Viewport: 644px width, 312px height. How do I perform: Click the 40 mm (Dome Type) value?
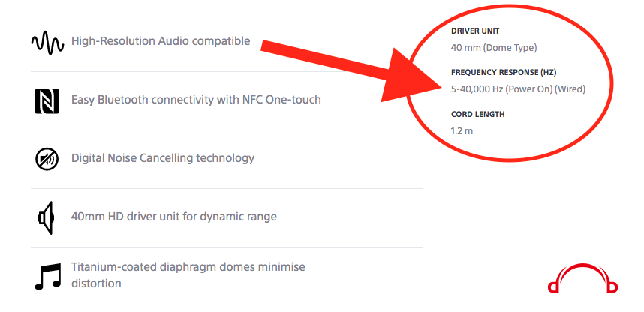[x=494, y=48]
